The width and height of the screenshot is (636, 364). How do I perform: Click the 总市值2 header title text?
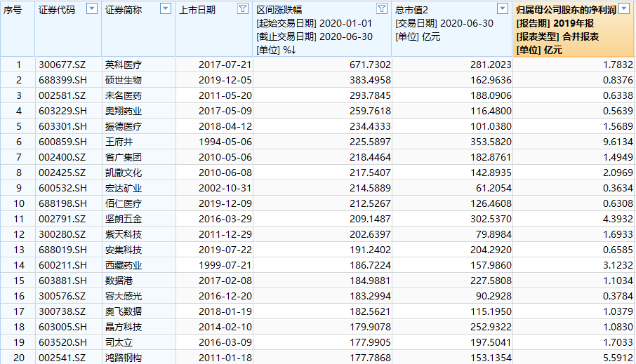(411, 10)
